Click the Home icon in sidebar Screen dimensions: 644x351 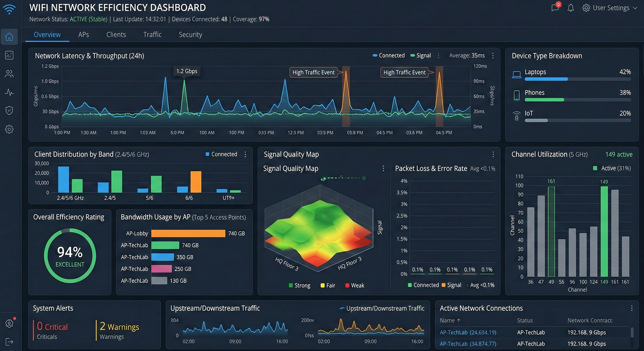click(9, 37)
